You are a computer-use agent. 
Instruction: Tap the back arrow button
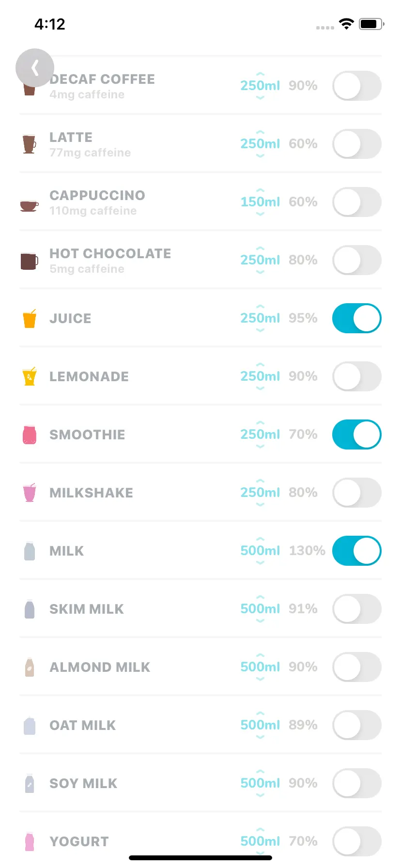(x=35, y=68)
